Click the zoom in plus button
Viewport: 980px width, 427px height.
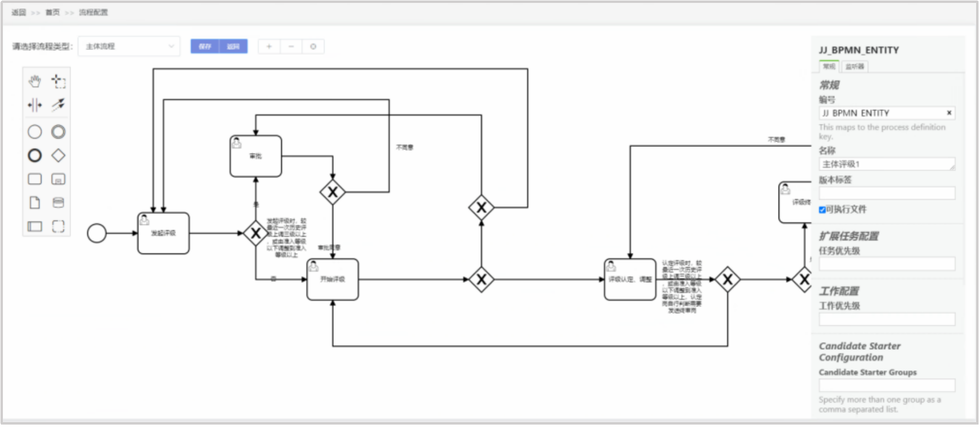[269, 47]
